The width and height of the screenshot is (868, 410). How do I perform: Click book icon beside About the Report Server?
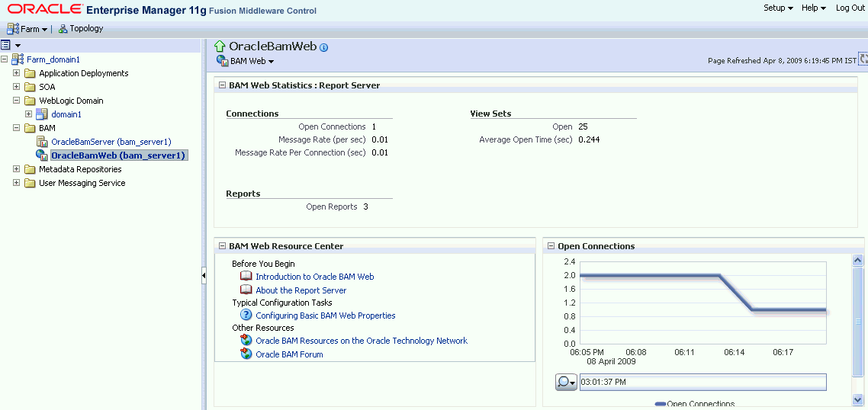coord(246,290)
